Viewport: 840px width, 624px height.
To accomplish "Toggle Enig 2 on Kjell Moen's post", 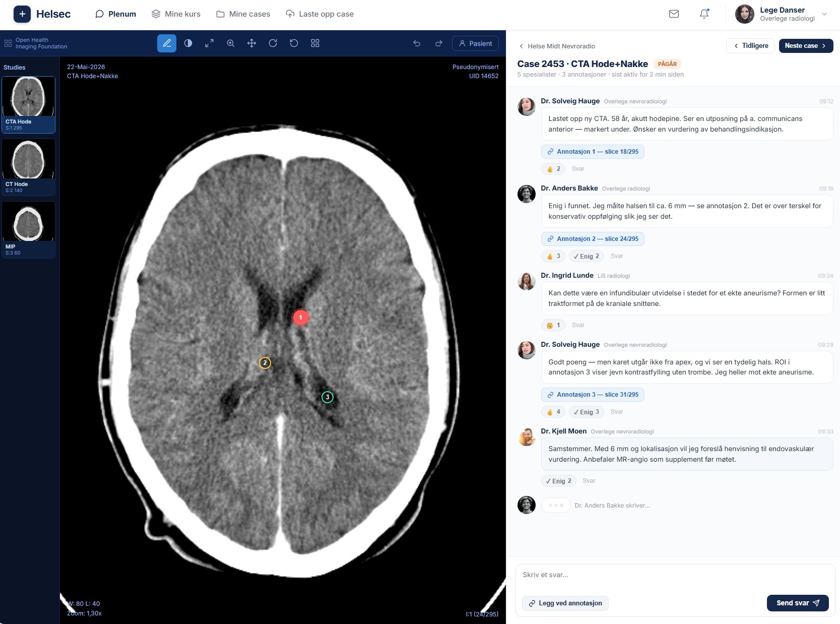I will click(x=558, y=481).
